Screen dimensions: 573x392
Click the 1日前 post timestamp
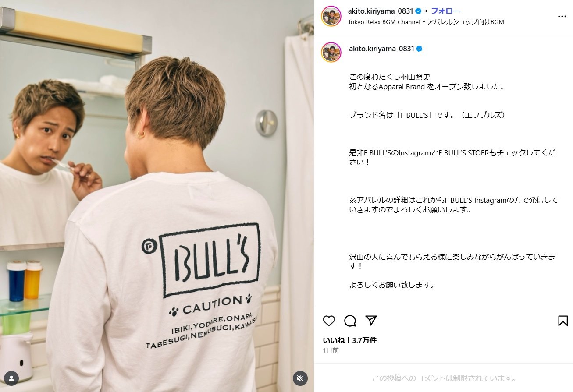(x=331, y=351)
